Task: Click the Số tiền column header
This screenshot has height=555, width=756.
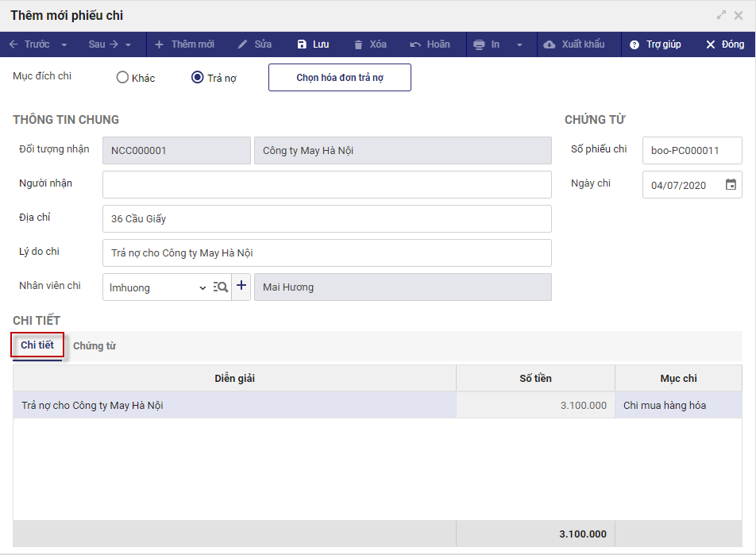Action: tap(536, 379)
